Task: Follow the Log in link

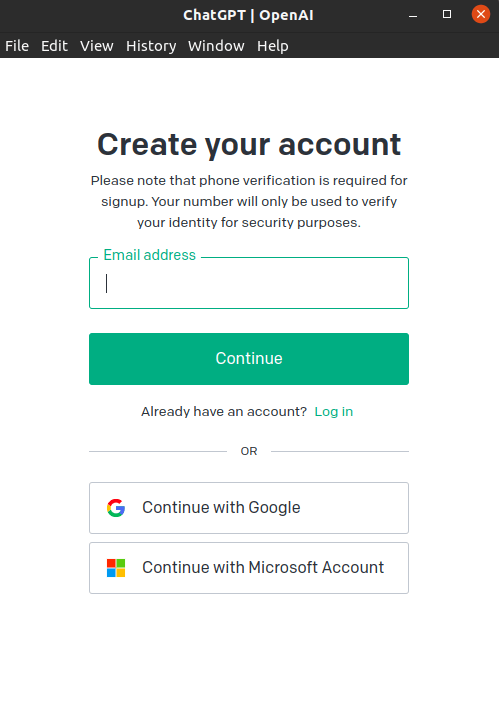Action: click(334, 412)
